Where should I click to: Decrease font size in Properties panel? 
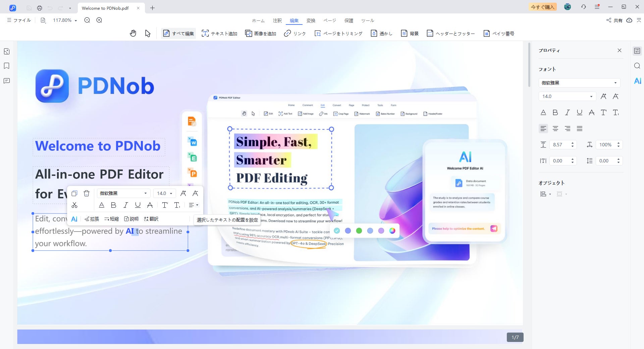615,96
